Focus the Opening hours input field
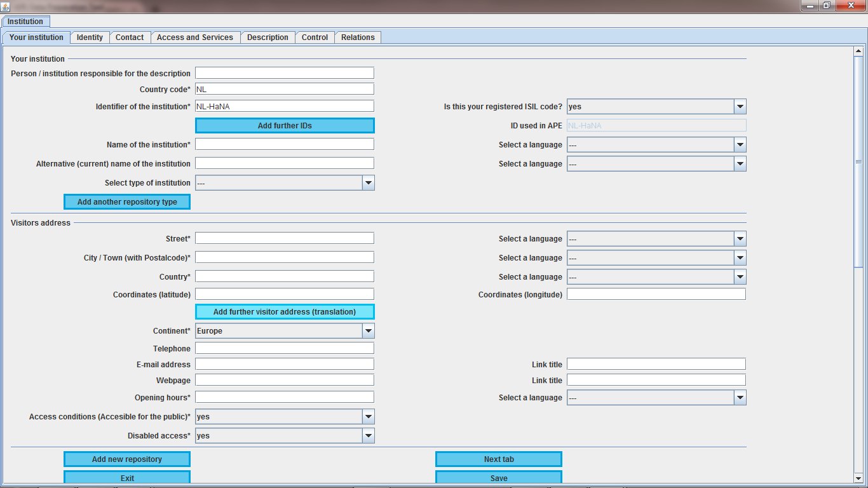This screenshot has width=868, height=488. coord(285,397)
